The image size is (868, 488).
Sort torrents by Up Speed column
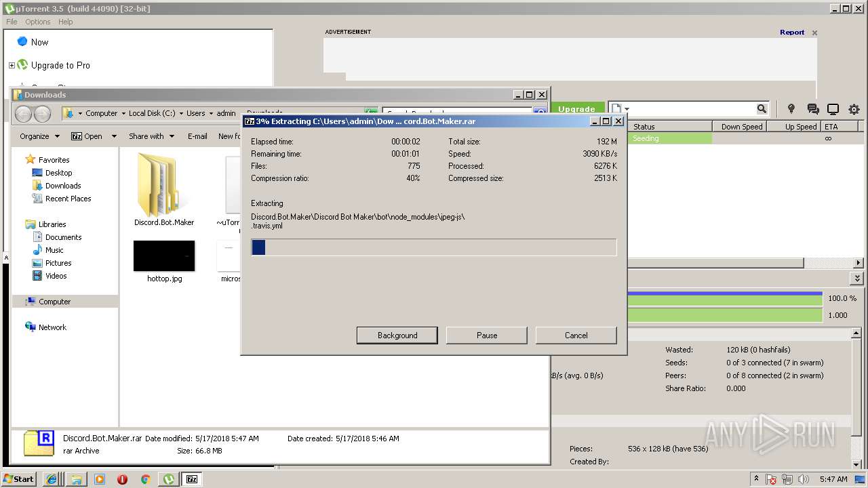coord(793,127)
